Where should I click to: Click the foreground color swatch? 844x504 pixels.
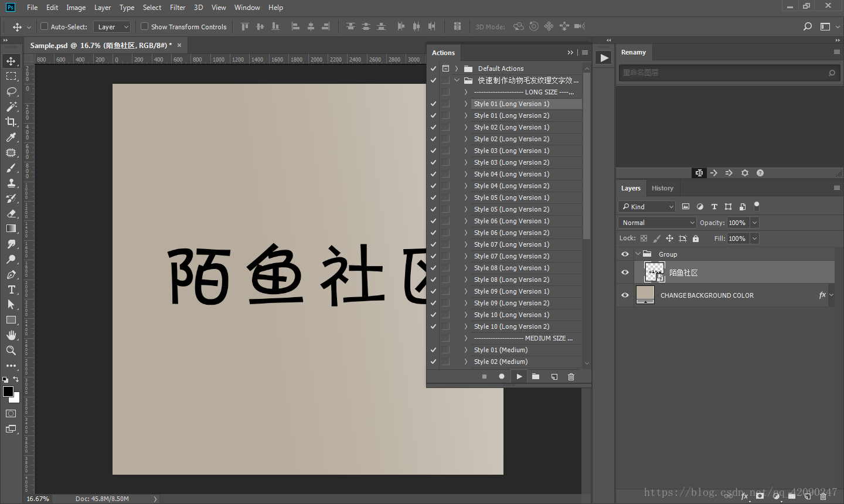pos(8,391)
